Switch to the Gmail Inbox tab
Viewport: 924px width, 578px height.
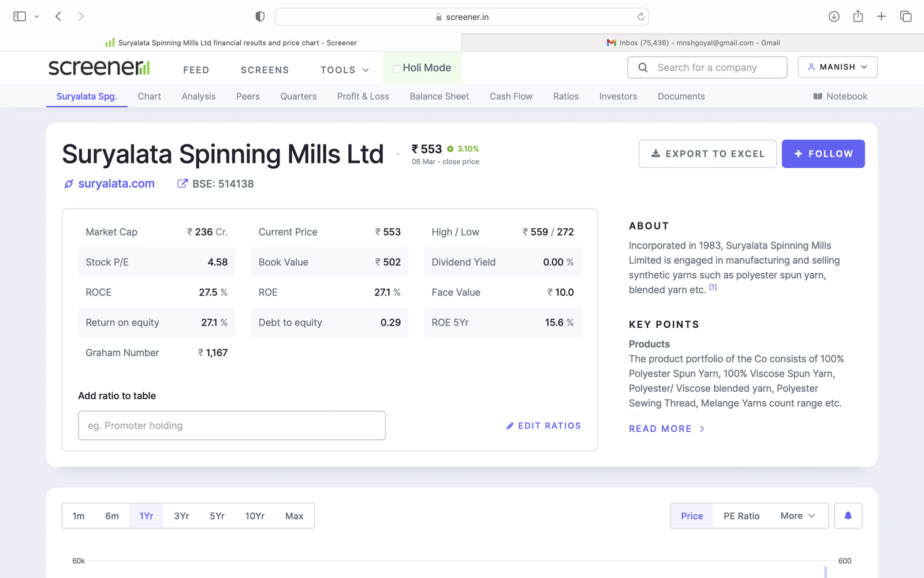[x=693, y=43]
